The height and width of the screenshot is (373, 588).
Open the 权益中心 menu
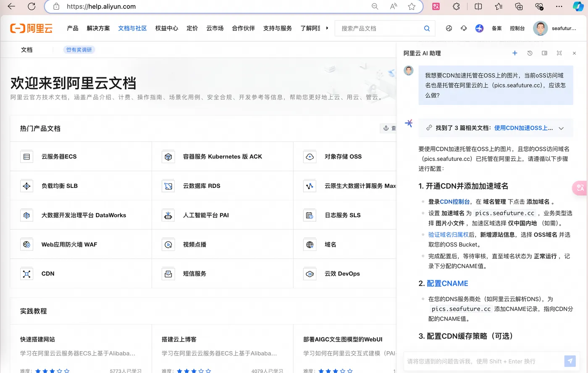pyautogui.click(x=167, y=28)
